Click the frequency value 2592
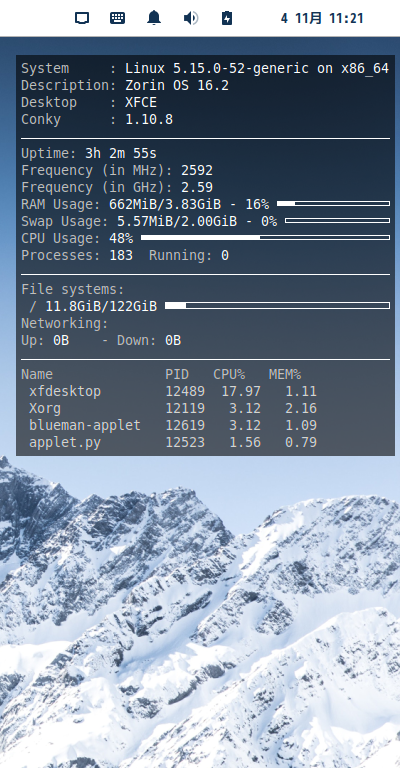 pos(197,170)
